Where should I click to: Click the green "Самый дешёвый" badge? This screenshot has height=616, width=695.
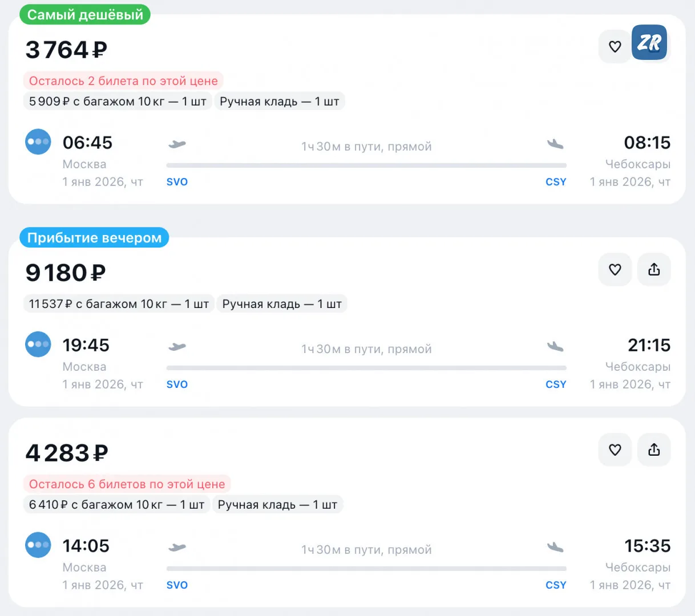tap(85, 15)
